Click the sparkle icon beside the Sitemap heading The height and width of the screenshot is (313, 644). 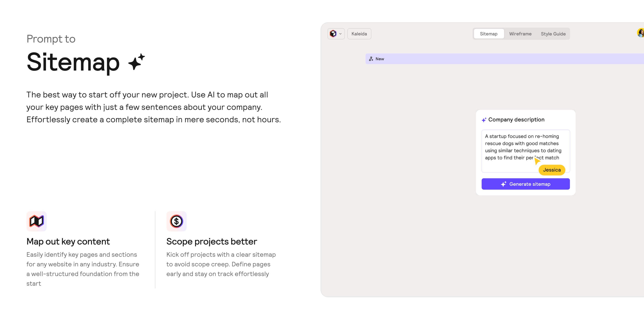pos(137,62)
